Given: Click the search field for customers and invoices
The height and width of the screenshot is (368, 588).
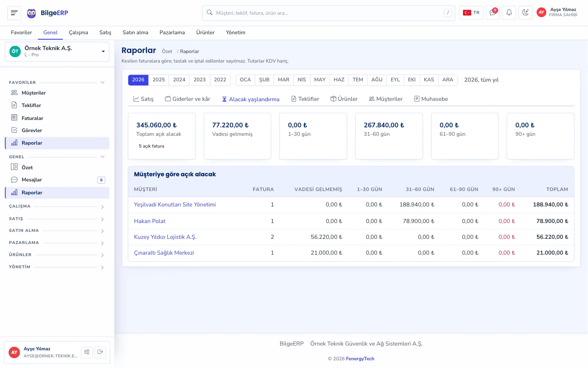Looking at the screenshot, I should [x=329, y=13].
